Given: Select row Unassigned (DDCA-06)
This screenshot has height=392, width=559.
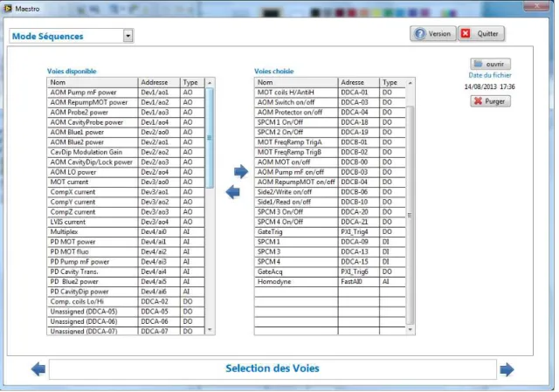Looking at the screenshot, I should click(x=126, y=322).
